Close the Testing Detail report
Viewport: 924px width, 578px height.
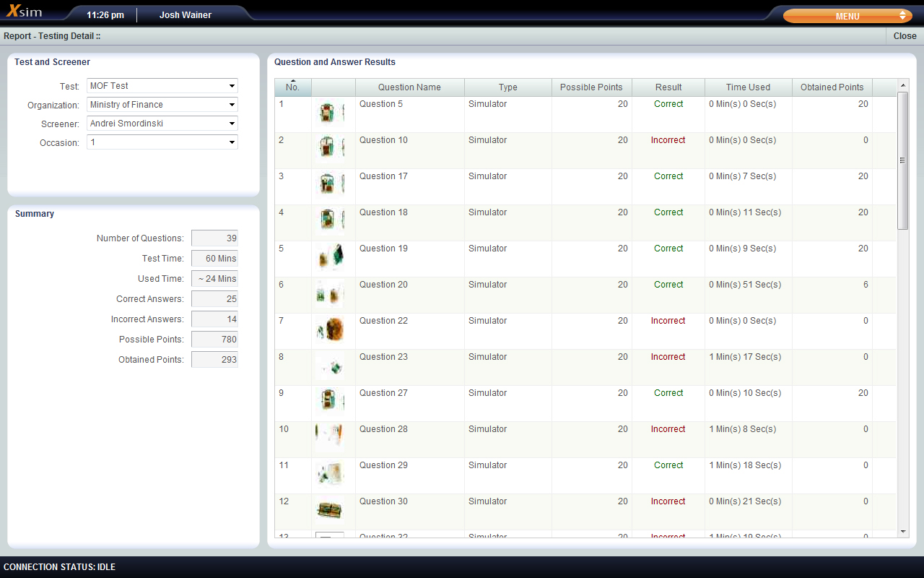[905, 36]
